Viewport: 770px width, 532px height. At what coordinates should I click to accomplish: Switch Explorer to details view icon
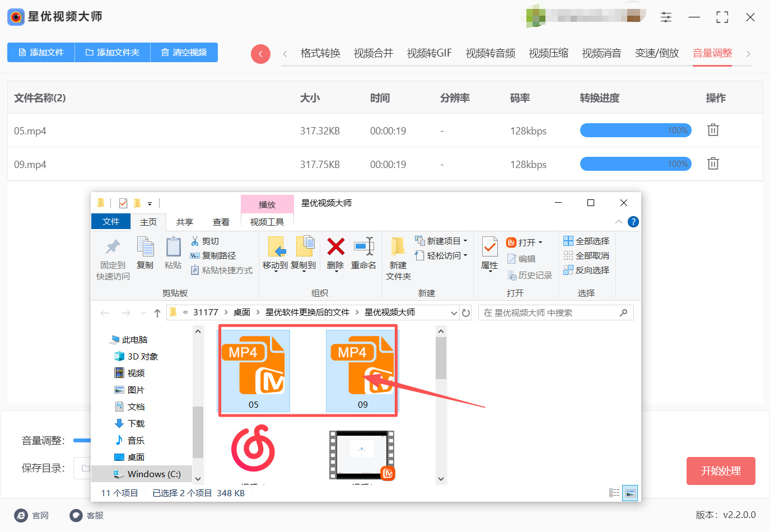click(614, 493)
